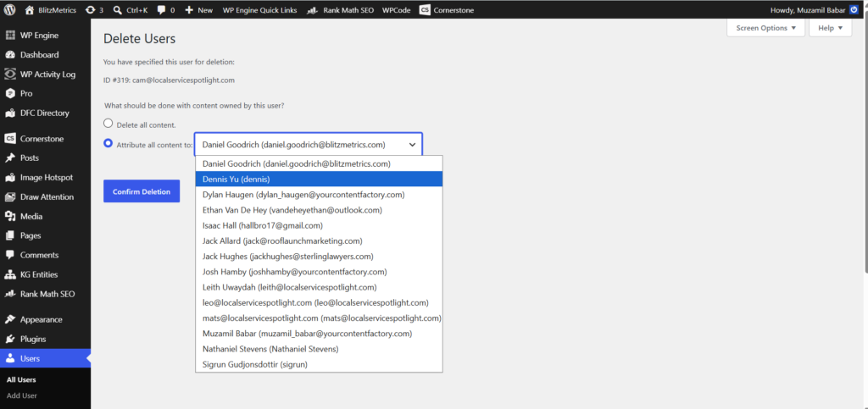Click the plus New icon
Viewport: 868px width, 409px height.
pyautogui.click(x=189, y=10)
